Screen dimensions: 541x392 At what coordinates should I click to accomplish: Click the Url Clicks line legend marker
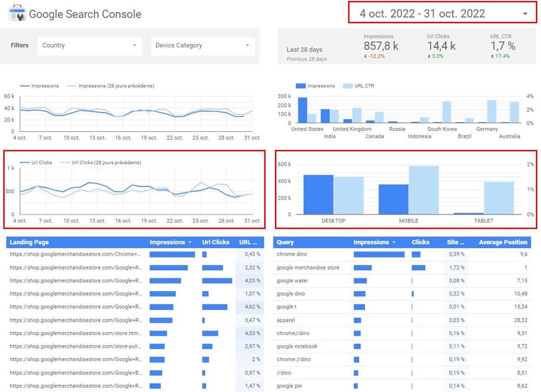[25, 162]
